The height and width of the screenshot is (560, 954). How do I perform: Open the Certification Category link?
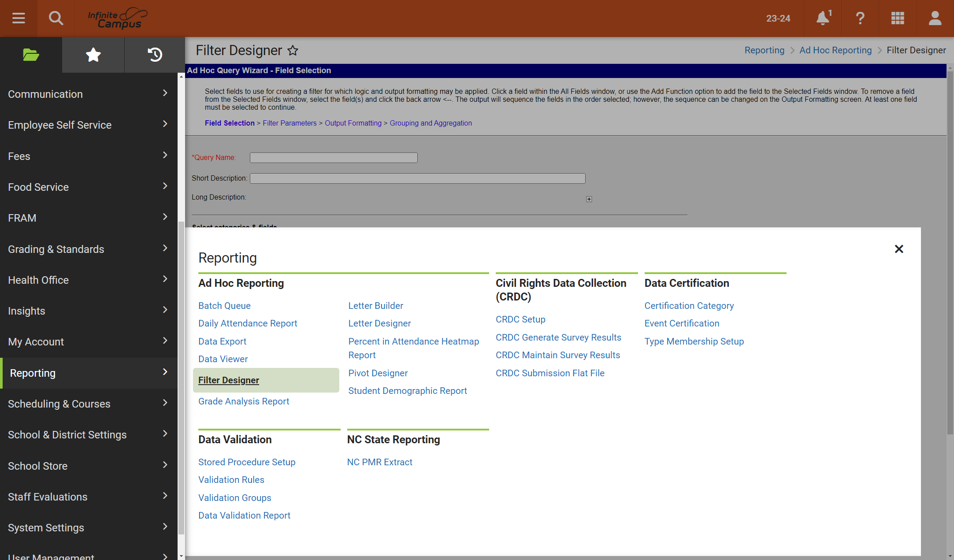689,305
